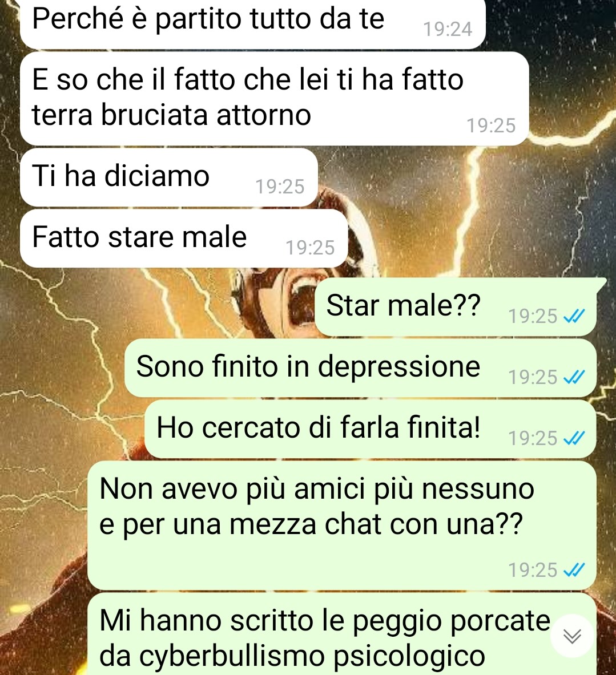The height and width of the screenshot is (675, 616).
Task: Select the 'terra bruciata attorno' message bubble
Action: point(275,99)
